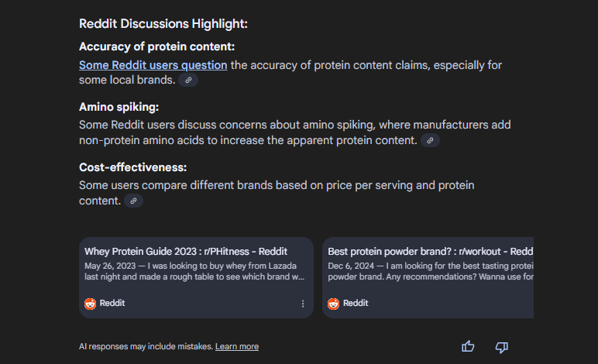The width and height of the screenshot is (598, 364).
Task: Click the thumbs down feedback icon
Action: 501,347
